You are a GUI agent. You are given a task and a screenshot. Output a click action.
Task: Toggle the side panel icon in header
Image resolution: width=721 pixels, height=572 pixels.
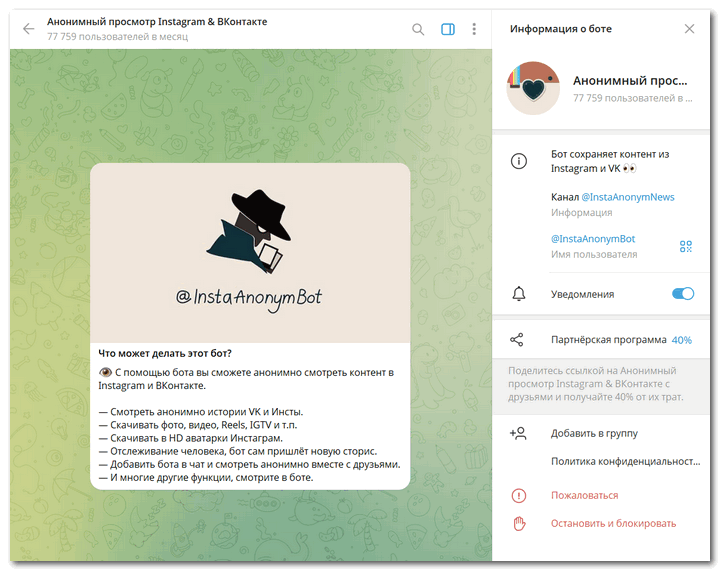click(x=448, y=29)
